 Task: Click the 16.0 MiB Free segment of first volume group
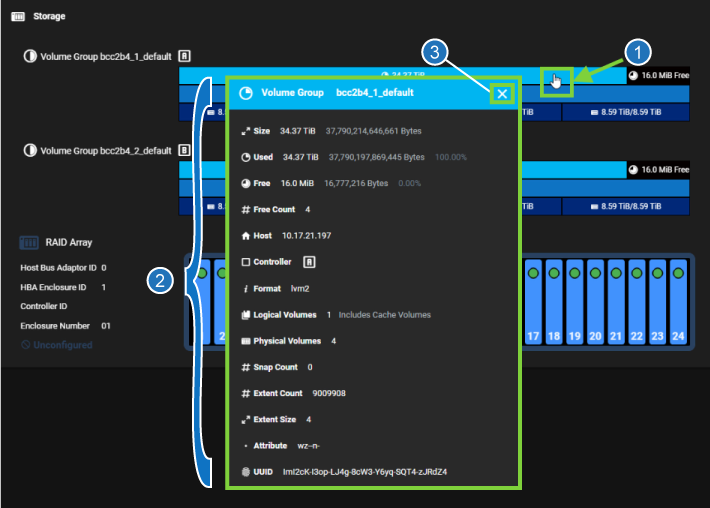pyautogui.click(x=658, y=75)
